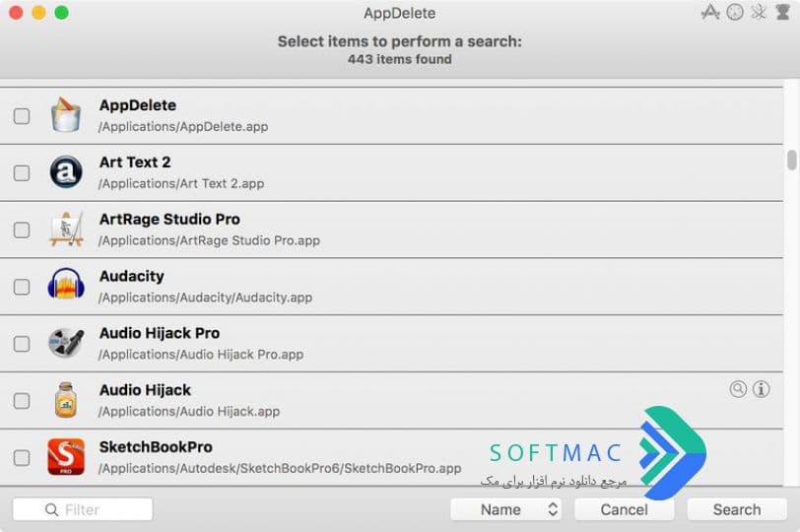
Task: Select the crossed tools icon in the title bar
Action: pos(759,12)
